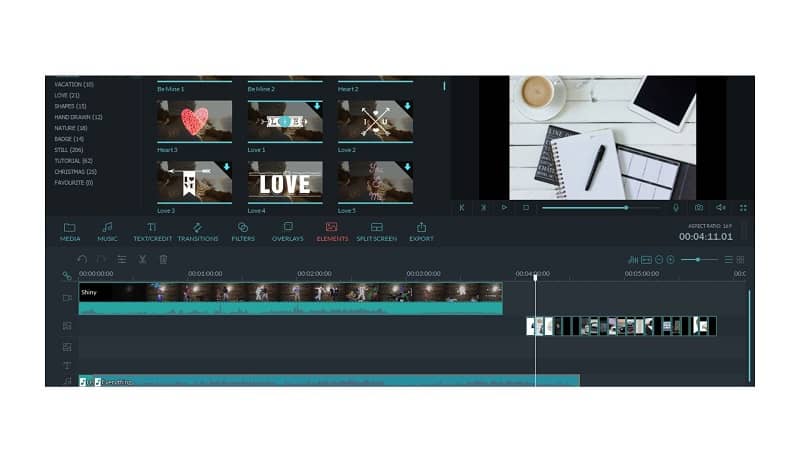Select the SHAPES (11) category
The width and height of the screenshot is (800, 450).
[70, 106]
